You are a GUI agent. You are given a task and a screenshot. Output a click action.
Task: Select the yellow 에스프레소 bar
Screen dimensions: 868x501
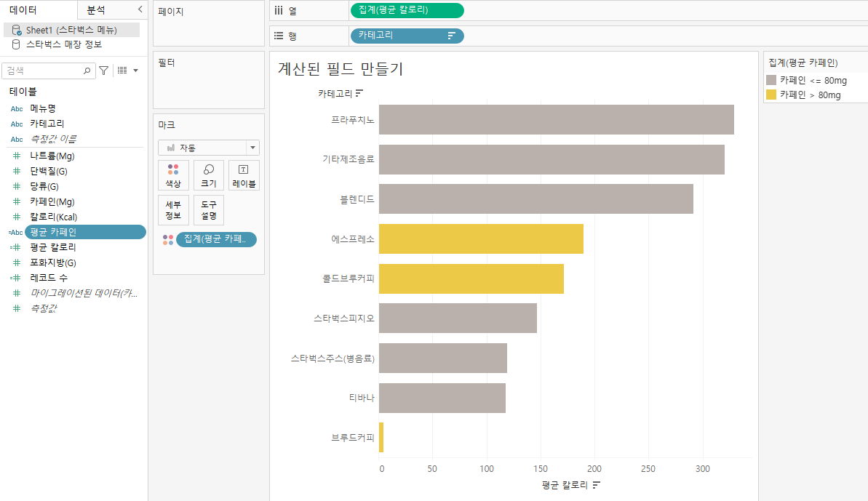click(x=481, y=239)
